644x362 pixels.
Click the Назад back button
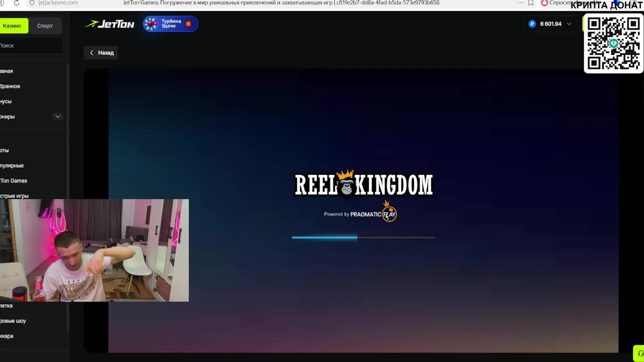pos(101,53)
